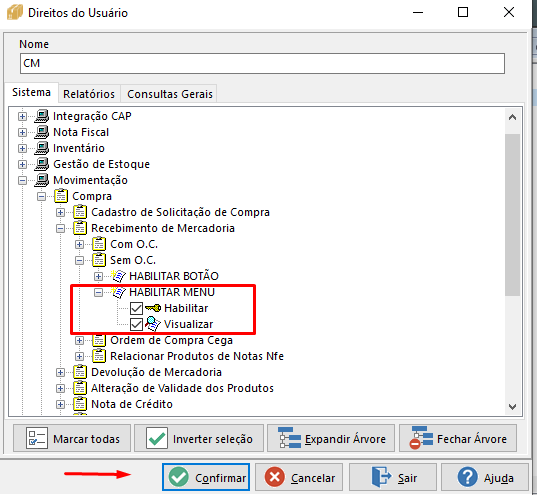Expand Cadastro de Solicitação de Compra node
Viewport: 537px width, 495px height.
click(60, 213)
